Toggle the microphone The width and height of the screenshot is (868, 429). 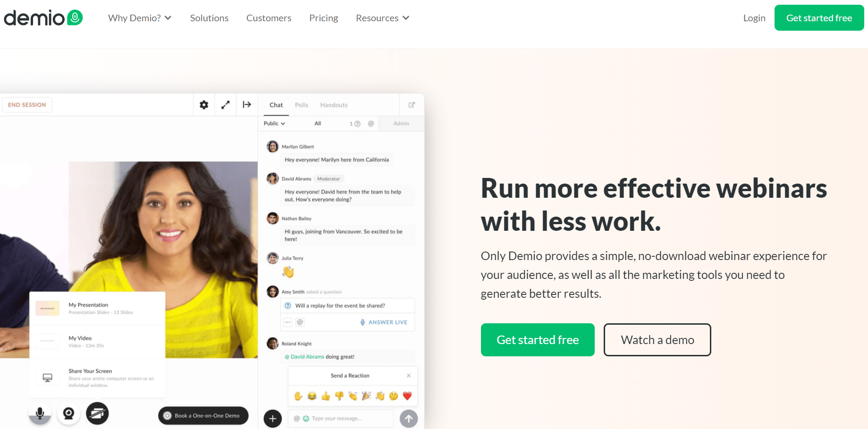point(40,414)
